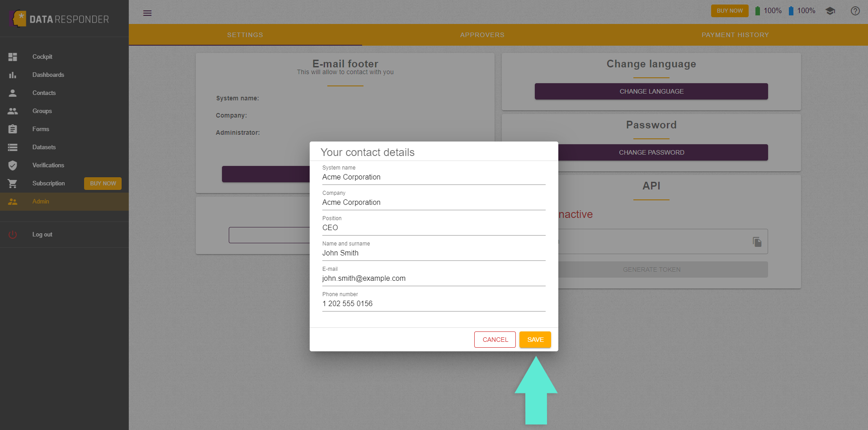Edit the E-mail field
The height and width of the screenshot is (430, 868).
coord(434,279)
